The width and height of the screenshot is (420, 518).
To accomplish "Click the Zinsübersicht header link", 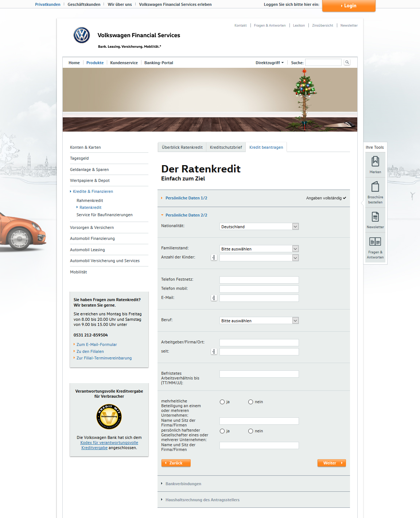I will (323, 26).
